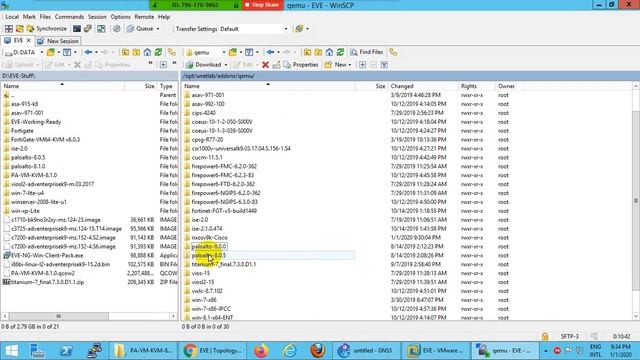Open EVE VMware taskbar item
Screen dimensions: 640x360
coord(435,351)
